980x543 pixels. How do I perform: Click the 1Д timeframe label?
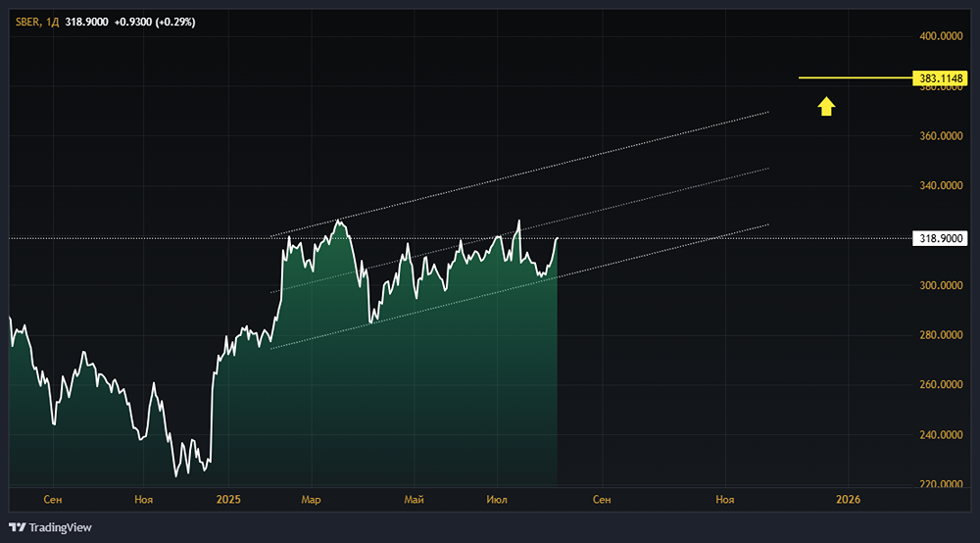tap(53, 22)
